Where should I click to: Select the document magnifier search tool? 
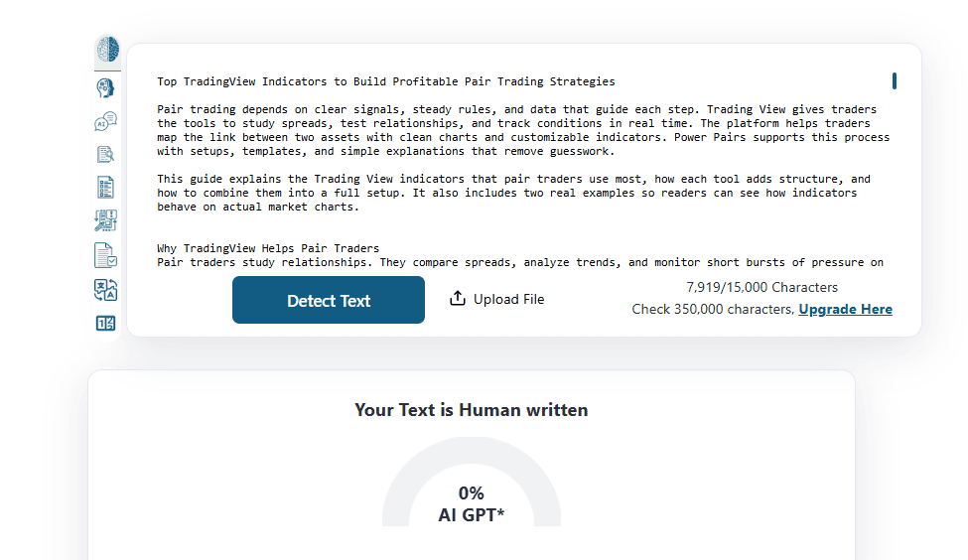[106, 154]
